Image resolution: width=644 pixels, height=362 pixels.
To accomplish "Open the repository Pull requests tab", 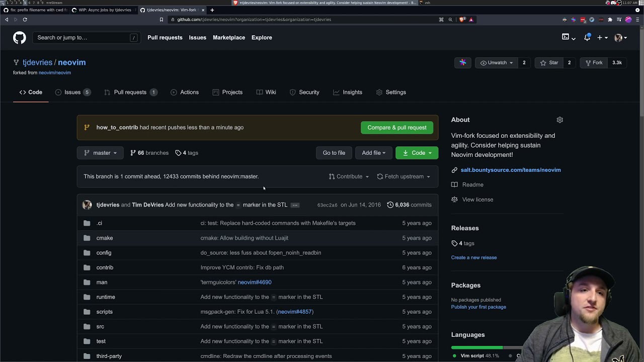I will [130, 92].
